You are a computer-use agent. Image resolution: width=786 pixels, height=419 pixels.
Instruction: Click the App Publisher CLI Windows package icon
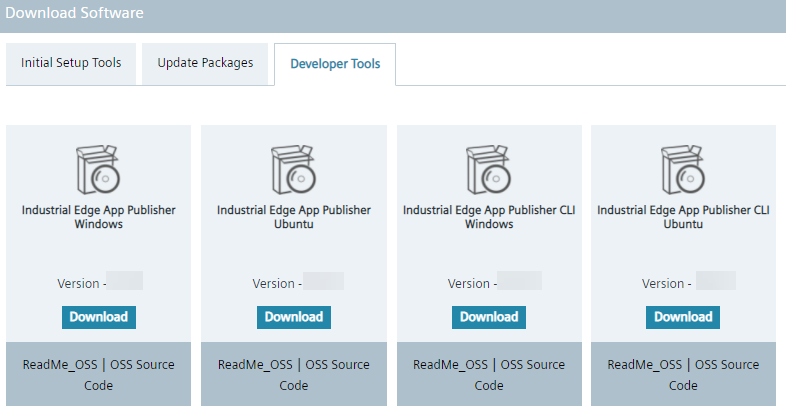point(488,169)
